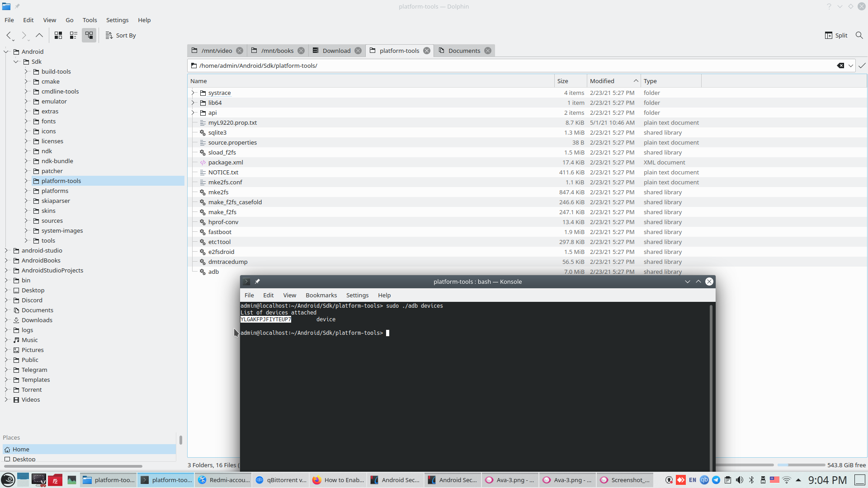Switch to the /mnt/books tab
This screenshot has height=488, width=868.
[x=277, y=51]
